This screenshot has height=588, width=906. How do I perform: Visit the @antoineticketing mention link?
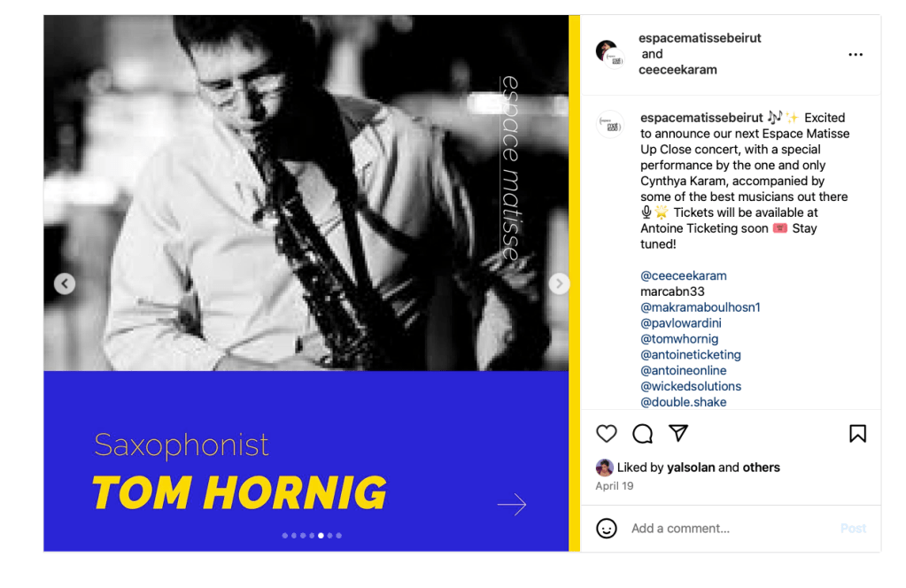click(x=690, y=355)
